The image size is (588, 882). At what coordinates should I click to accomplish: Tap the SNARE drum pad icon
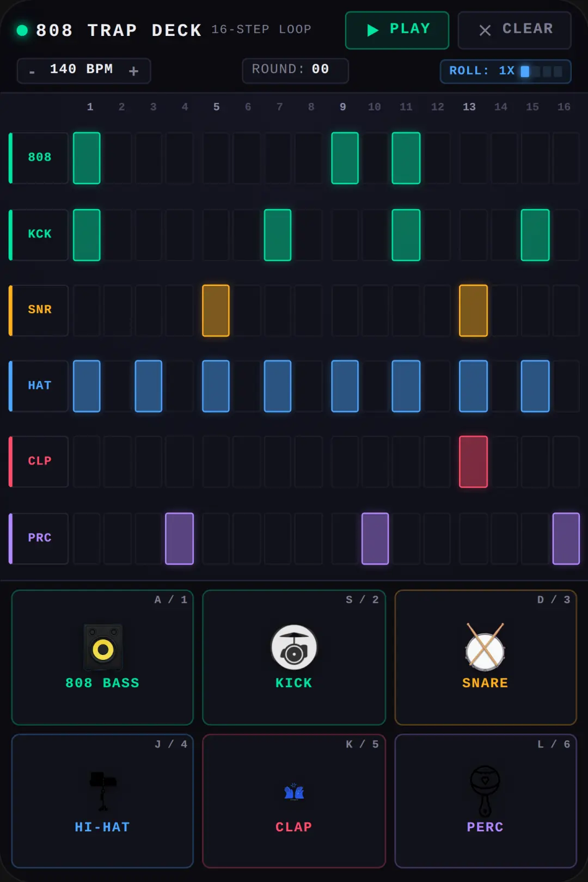tap(485, 647)
